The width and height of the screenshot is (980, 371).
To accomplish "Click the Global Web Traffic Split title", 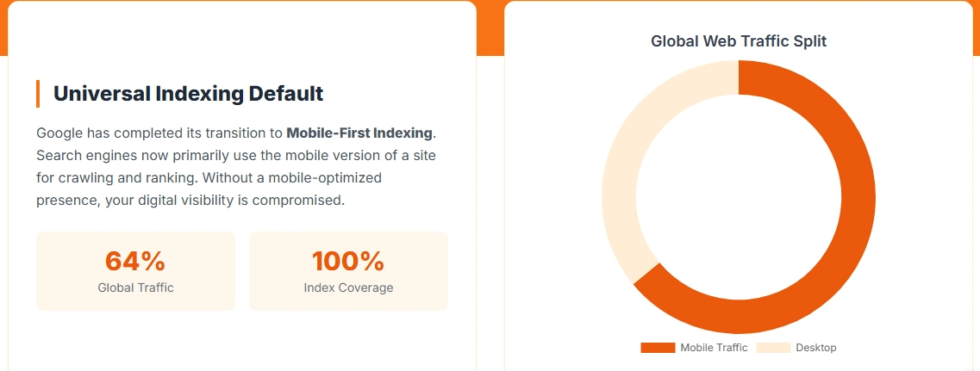I will pyautogui.click(x=739, y=41).
